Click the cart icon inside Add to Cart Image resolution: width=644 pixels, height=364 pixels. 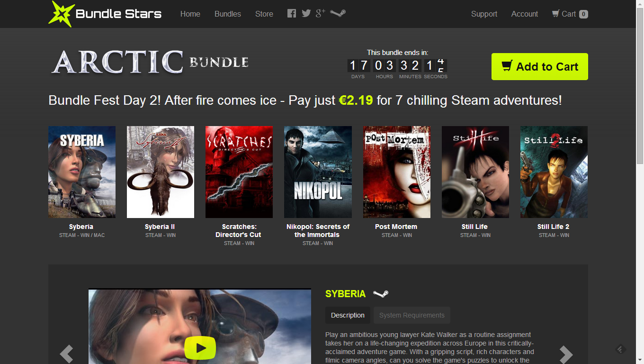tap(506, 66)
